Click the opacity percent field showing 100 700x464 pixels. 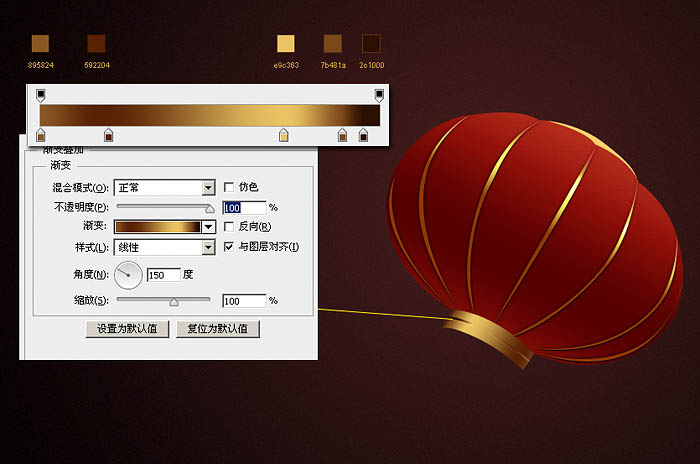(x=244, y=208)
